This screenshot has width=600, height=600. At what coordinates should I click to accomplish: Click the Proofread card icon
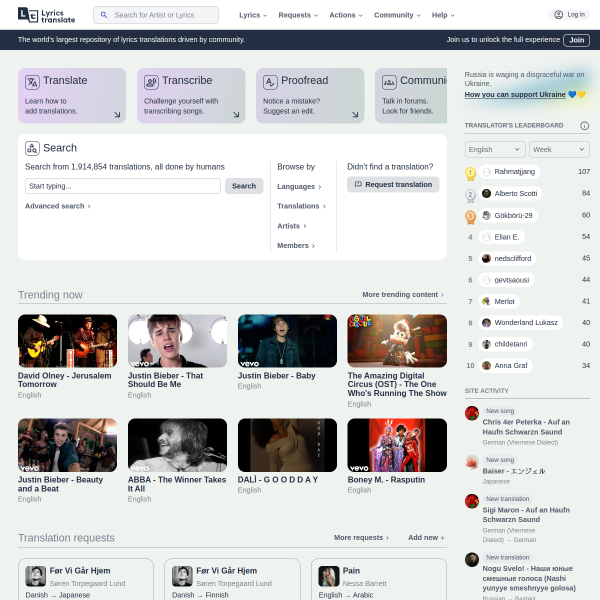point(270,82)
